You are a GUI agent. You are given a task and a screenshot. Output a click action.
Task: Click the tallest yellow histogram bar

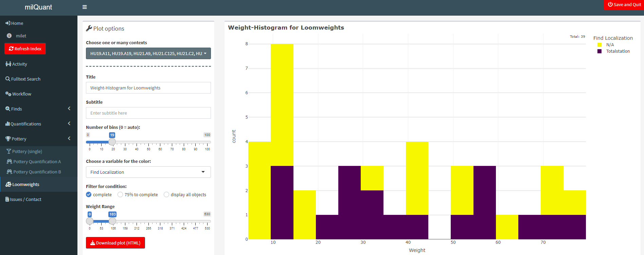click(x=282, y=105)
